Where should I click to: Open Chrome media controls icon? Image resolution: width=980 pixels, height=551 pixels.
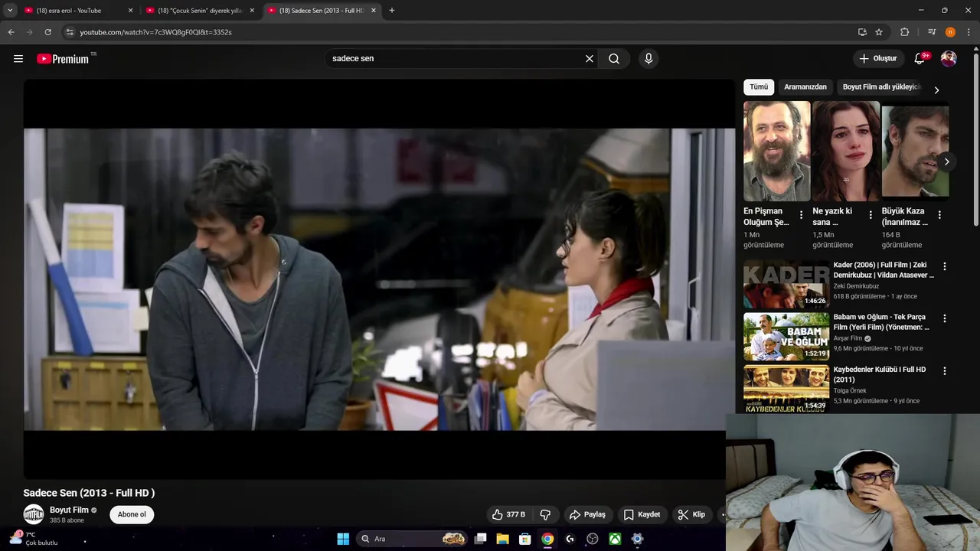932,32
